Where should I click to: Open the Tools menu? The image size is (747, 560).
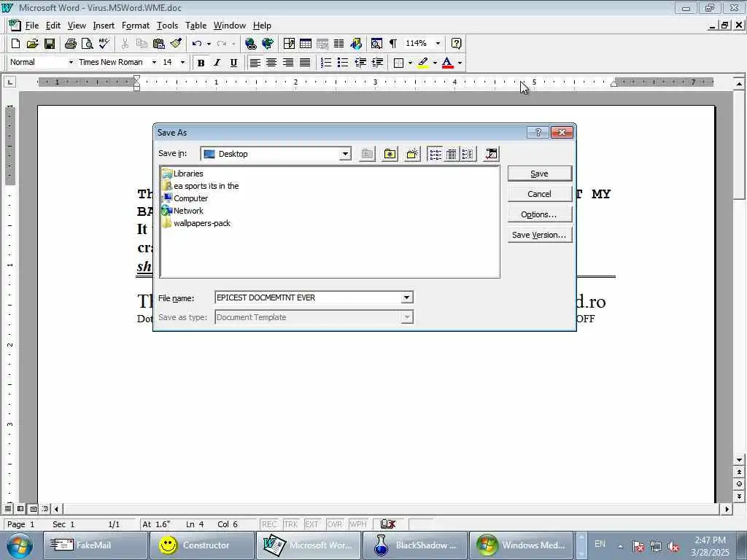click(167, 26)
